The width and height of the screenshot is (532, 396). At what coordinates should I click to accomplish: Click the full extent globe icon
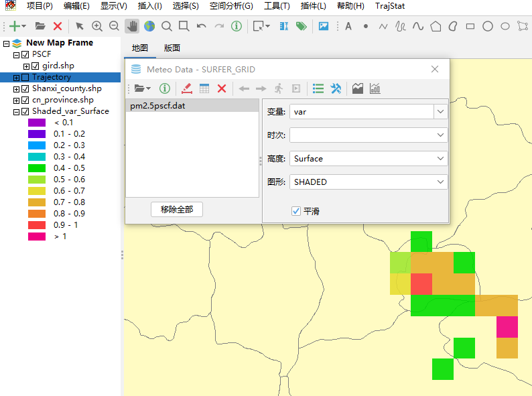[149, 26]
